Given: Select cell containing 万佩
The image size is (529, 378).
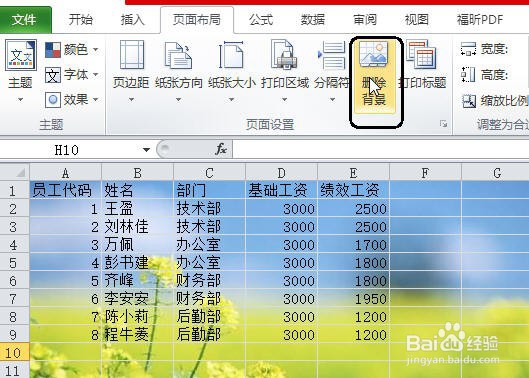Looking at the screenshot, I should 137,245.
